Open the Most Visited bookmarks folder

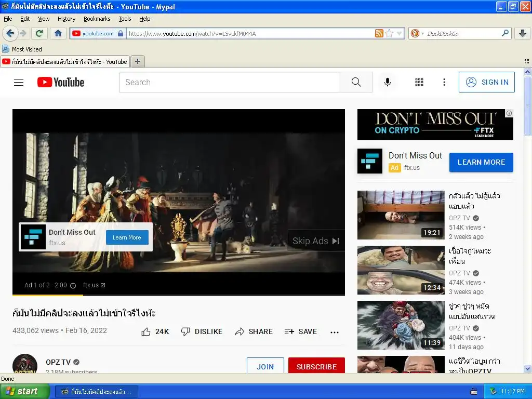click(x=22, y=49)
